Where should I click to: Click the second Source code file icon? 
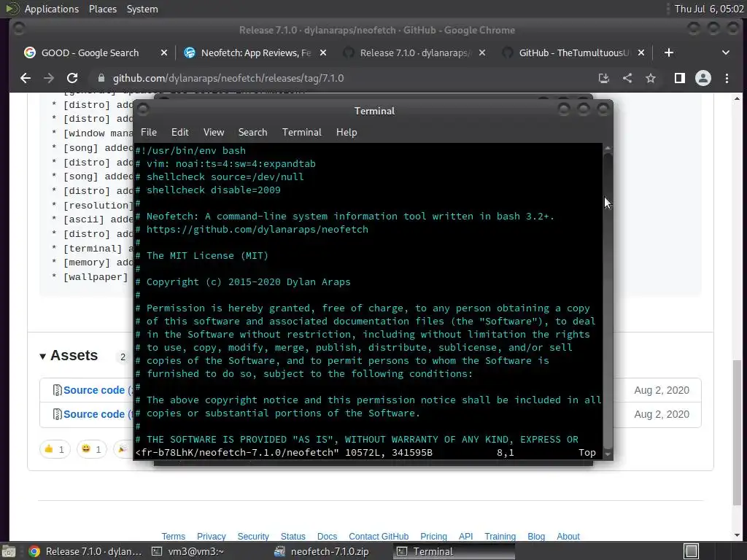point(57,414)
